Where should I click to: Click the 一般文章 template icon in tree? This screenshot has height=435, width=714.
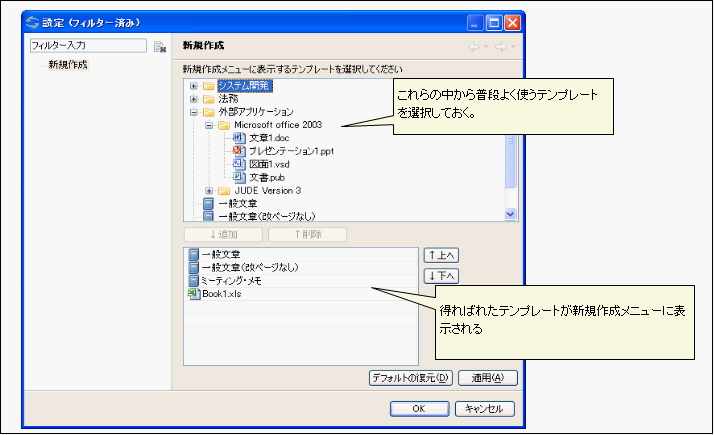[209, 204]
